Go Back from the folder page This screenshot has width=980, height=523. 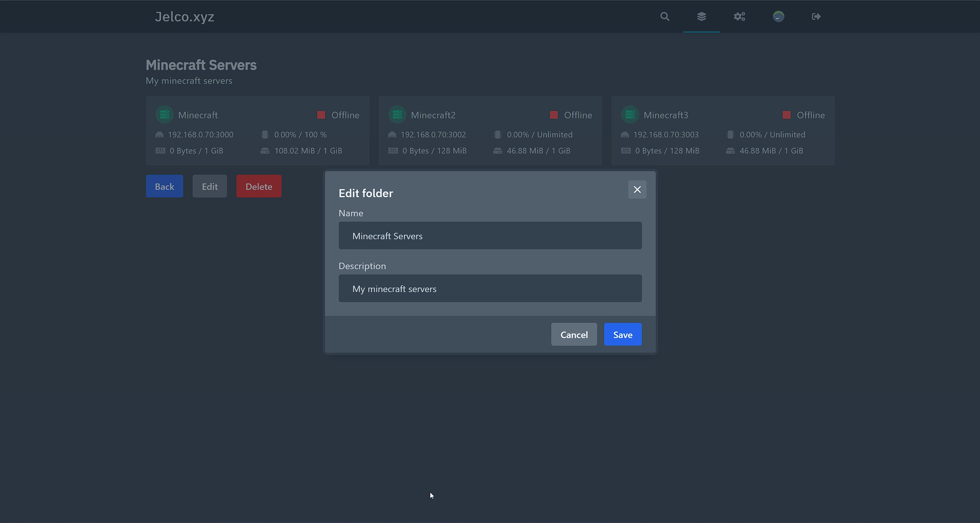(165, 186)
